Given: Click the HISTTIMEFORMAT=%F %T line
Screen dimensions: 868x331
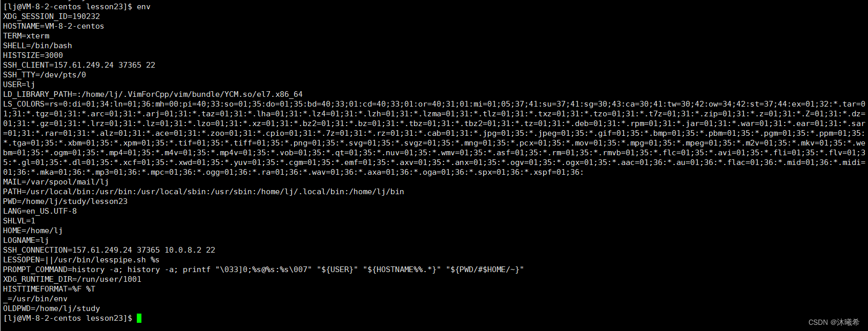Looking at the screenshot, I should pyautogui.click(x=49, y=289).
